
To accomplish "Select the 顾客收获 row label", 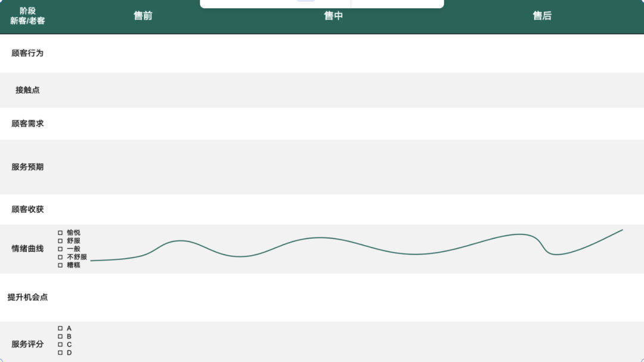I will point(27,209).
